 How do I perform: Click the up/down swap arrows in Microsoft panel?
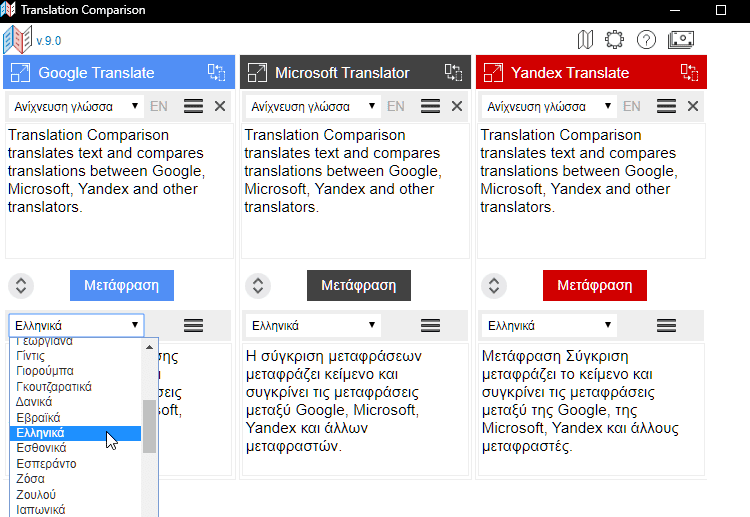(258, 286)
